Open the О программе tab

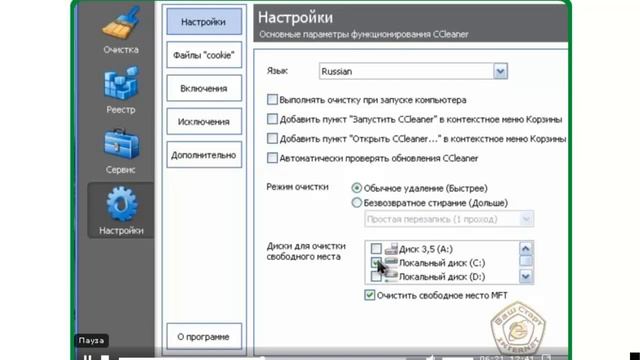click(204, 337)
